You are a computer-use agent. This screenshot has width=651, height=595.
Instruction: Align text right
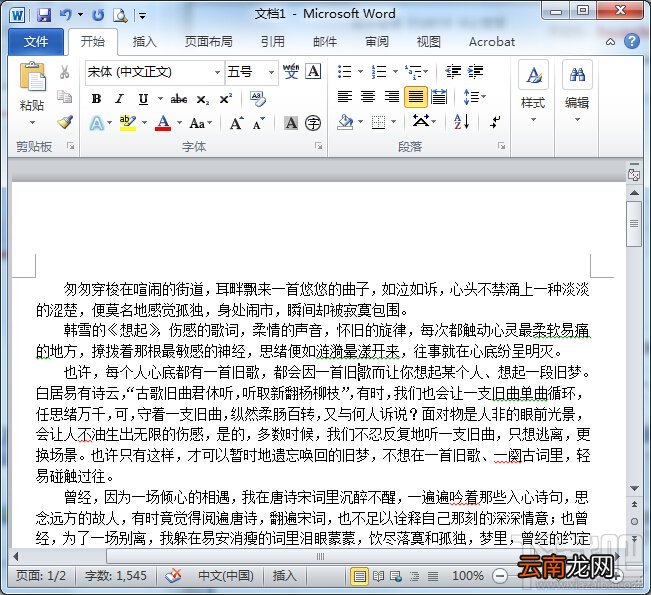(392, 97)
